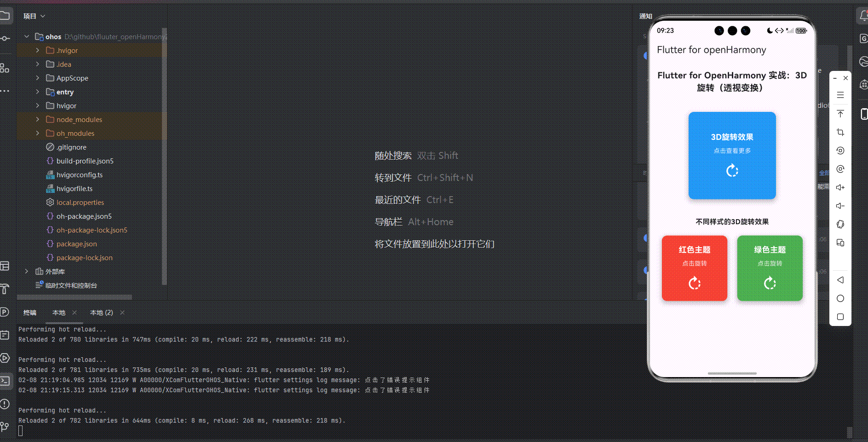
Task: Open the circled P profiler icon in left sidebar
Action: 5,312
